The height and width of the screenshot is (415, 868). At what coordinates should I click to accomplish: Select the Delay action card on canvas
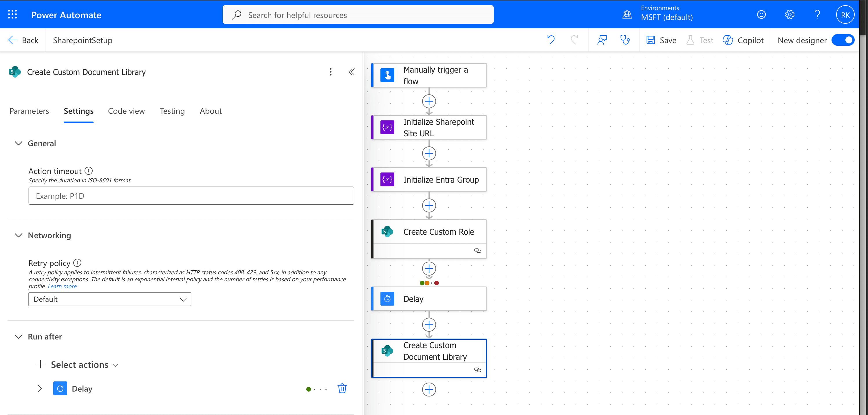428,298
